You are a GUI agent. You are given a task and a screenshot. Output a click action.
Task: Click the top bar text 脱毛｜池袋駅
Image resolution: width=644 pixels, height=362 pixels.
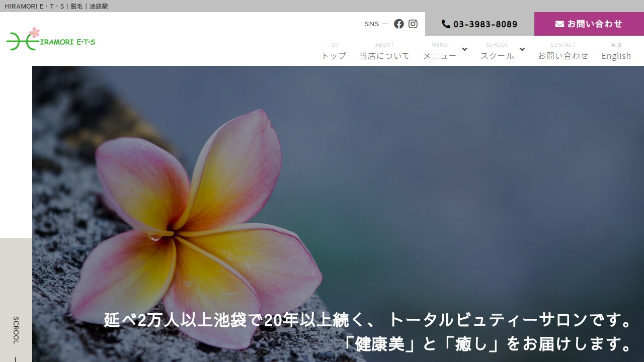click(89, 6)
